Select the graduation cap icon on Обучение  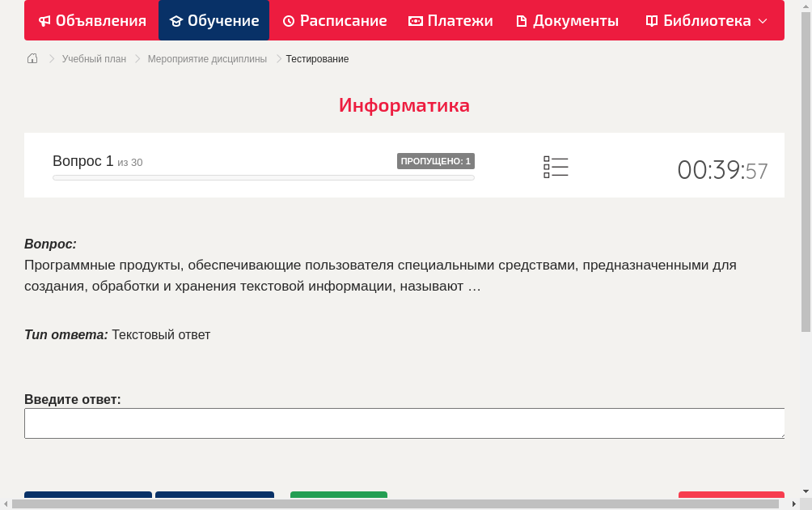176,20
